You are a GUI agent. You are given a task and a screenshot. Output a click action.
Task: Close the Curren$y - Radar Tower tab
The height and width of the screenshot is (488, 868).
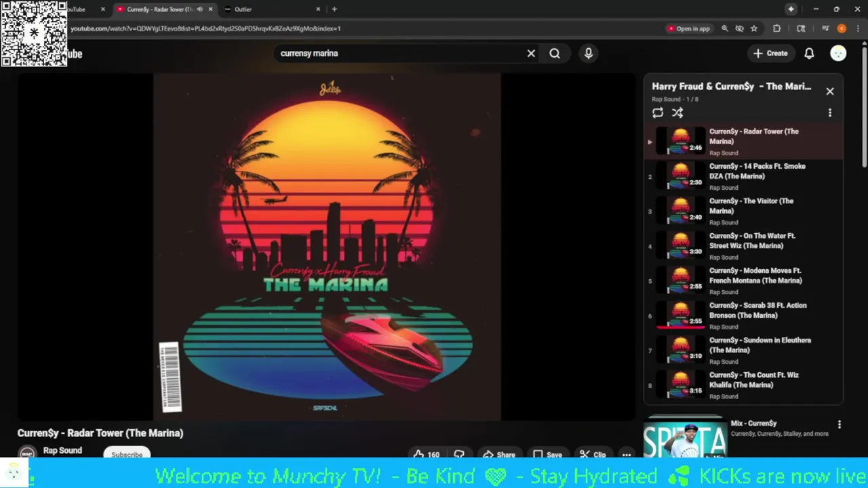coord(210,9)
